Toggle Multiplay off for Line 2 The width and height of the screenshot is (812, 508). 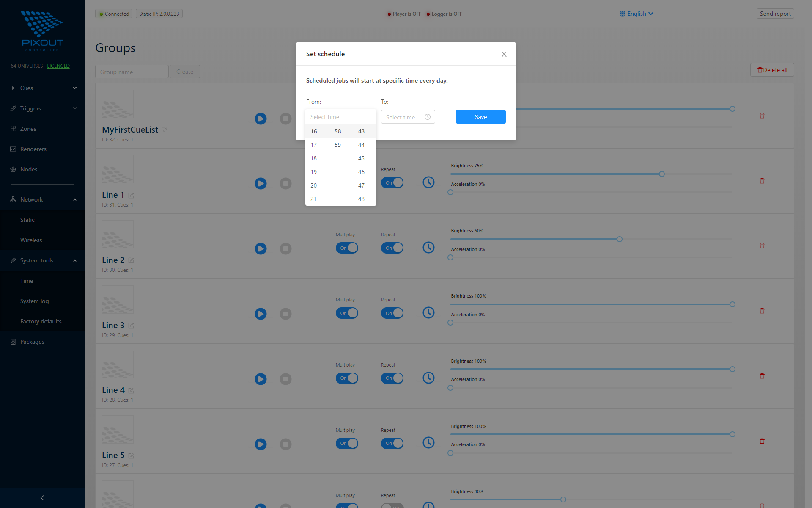point(347,248)
